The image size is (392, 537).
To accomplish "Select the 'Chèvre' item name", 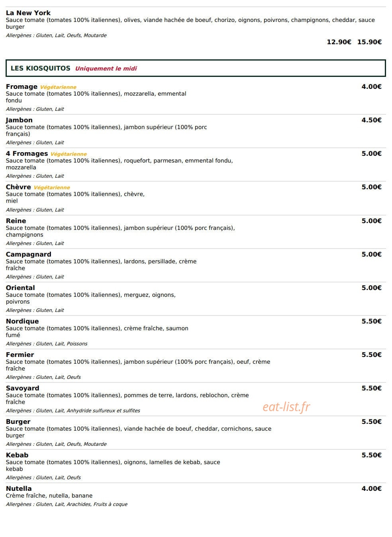I will (18, 187).
